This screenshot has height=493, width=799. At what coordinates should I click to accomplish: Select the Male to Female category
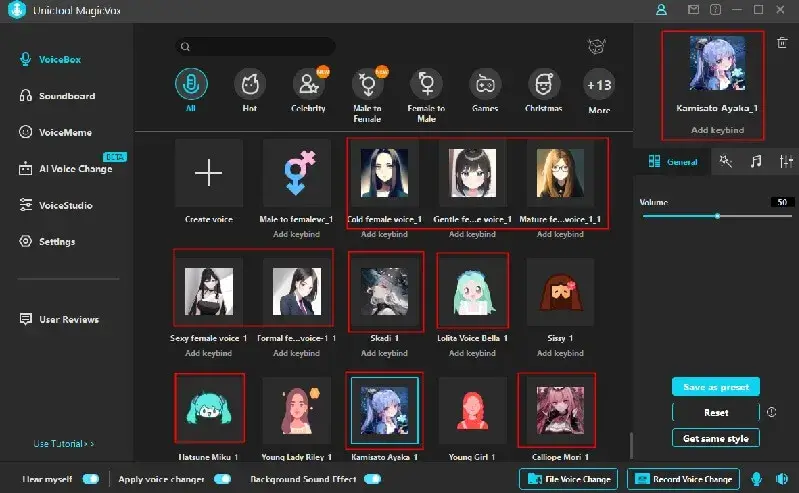[367, 84]
